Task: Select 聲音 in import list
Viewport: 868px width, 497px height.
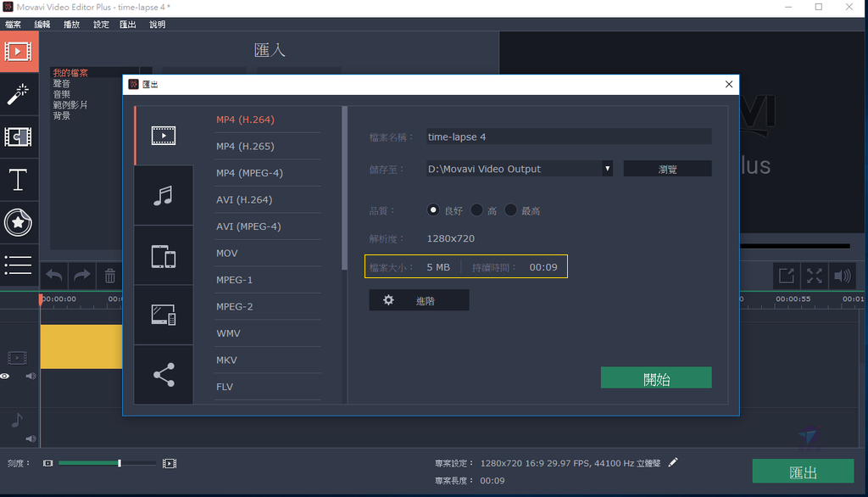Action: pyautogui.click(x=61, y=84)
